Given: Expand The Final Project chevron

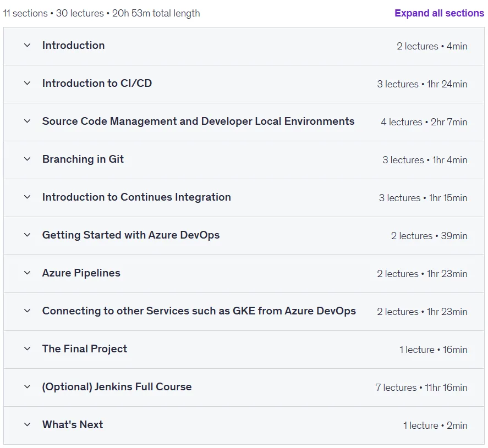Looking at the screenshot, I should pos(28,349).
